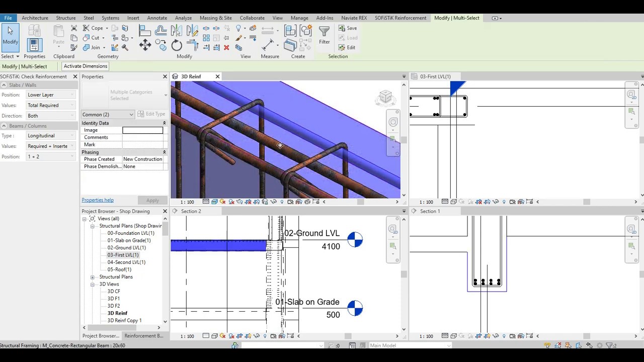Click the Create Assembly icon
The height and width of the screenshot is (362, 644).
(290, 31)
